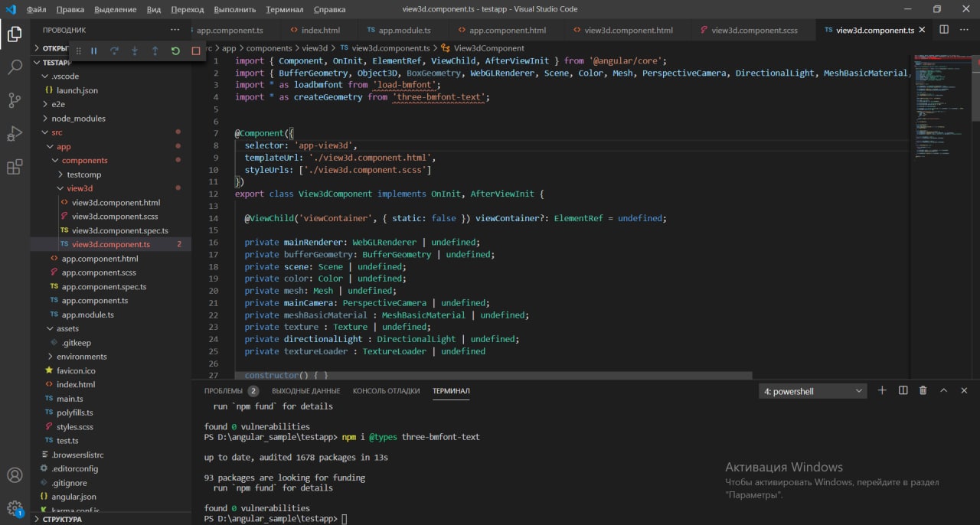Kill terminal with trash icon
The width and height of the screenshot is (980, 525).
[x=923, y=390]
